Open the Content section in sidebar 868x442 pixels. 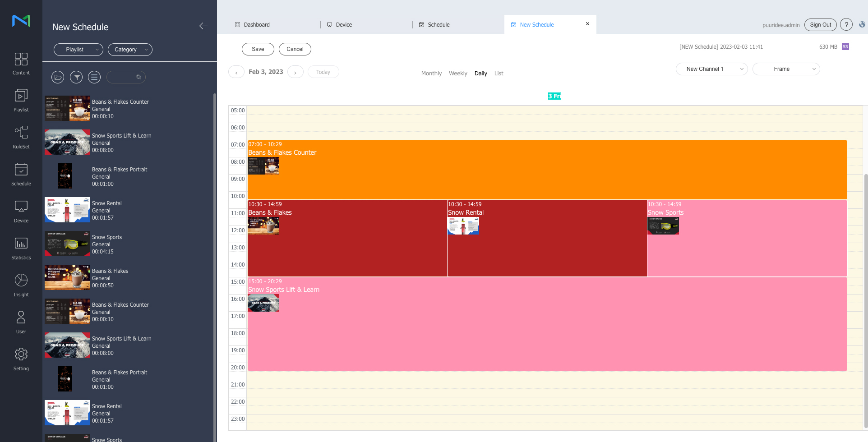21,64
